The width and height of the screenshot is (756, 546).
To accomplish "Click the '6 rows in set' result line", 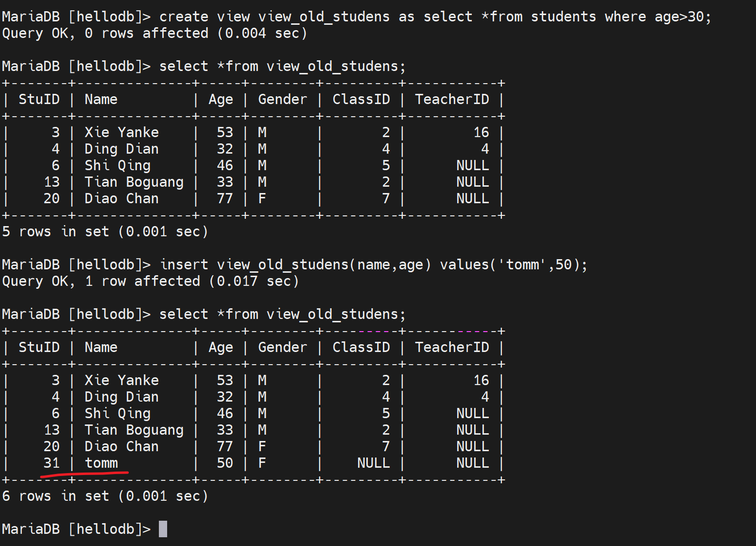I will tap(105, 496).
